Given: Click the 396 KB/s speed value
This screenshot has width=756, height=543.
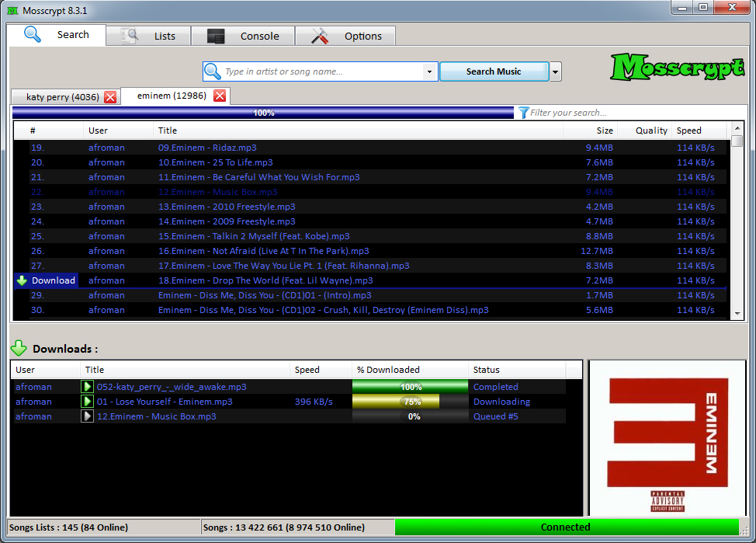Looking at the screenshot, I should click(x=314, y=402).
